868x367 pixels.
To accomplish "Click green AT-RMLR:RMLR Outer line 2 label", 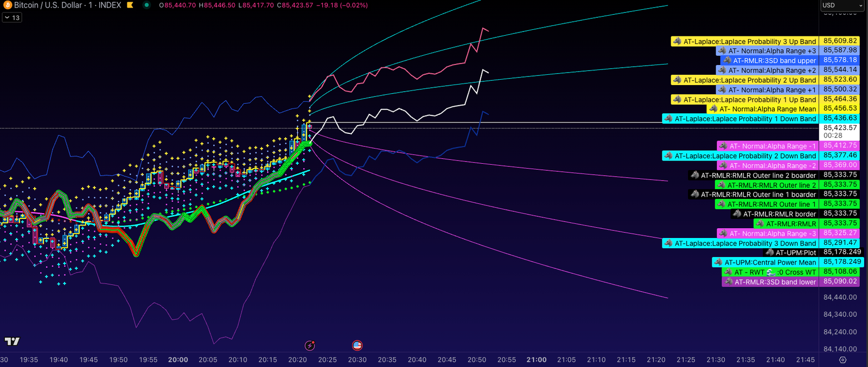I will (767, 185).
